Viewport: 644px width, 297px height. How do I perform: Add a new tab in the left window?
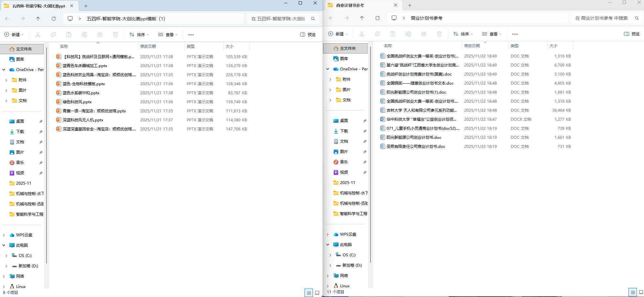point(86,6)
